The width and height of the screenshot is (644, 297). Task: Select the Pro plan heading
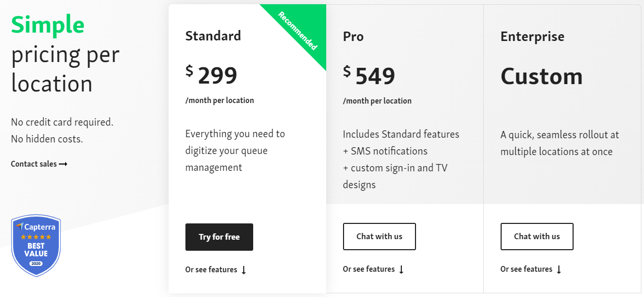pos(353,36)
